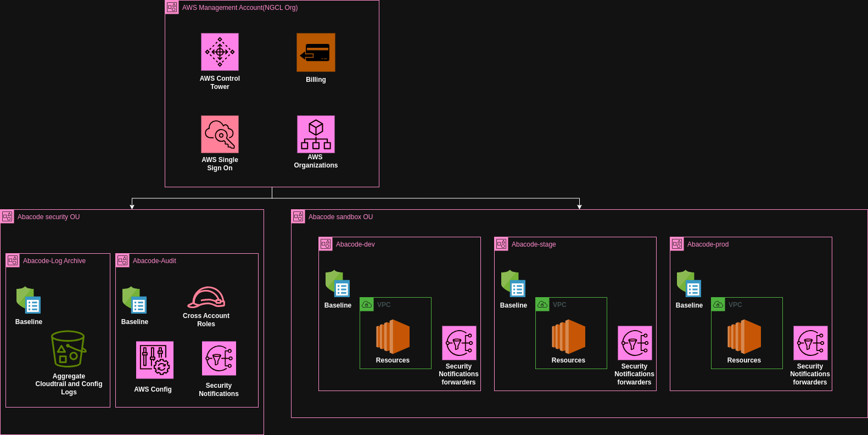Click the Cross Account Roles hard hat icon
Image resolution: width=868 pixels, height=435 pixels.
point(206,297)
